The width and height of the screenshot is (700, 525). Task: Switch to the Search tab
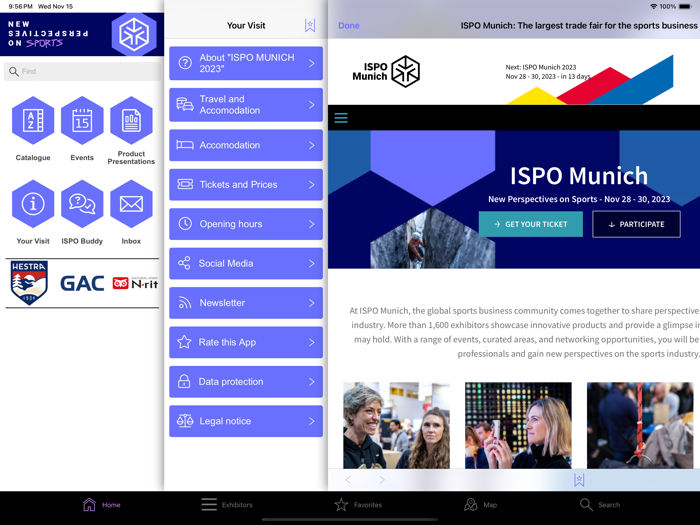(x=600, y=504)
